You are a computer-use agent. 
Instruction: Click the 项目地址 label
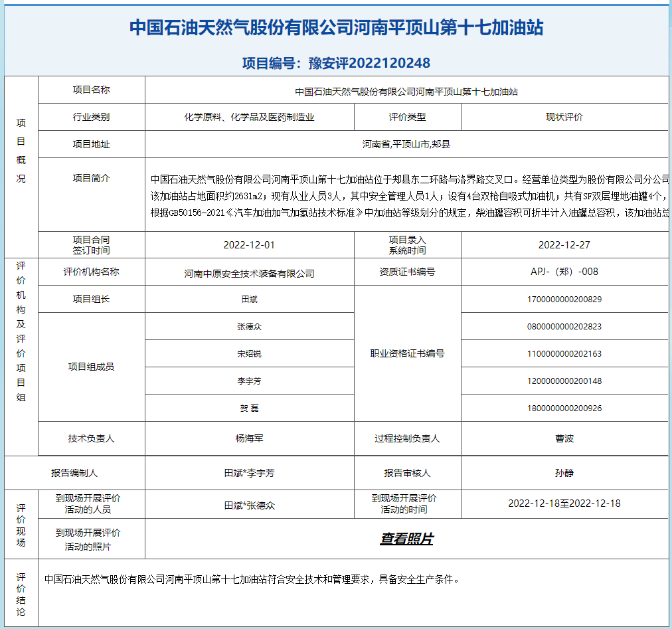coord(91,144)
